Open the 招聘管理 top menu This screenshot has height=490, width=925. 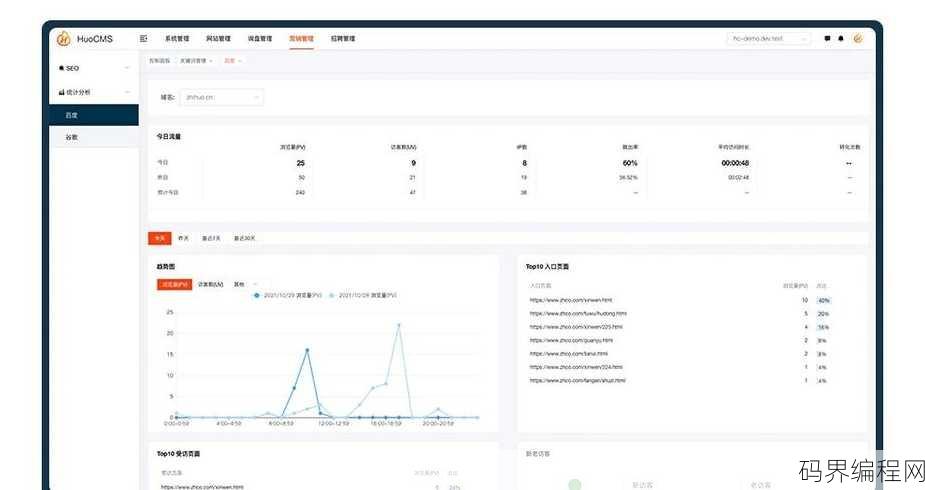coord(343,38)
